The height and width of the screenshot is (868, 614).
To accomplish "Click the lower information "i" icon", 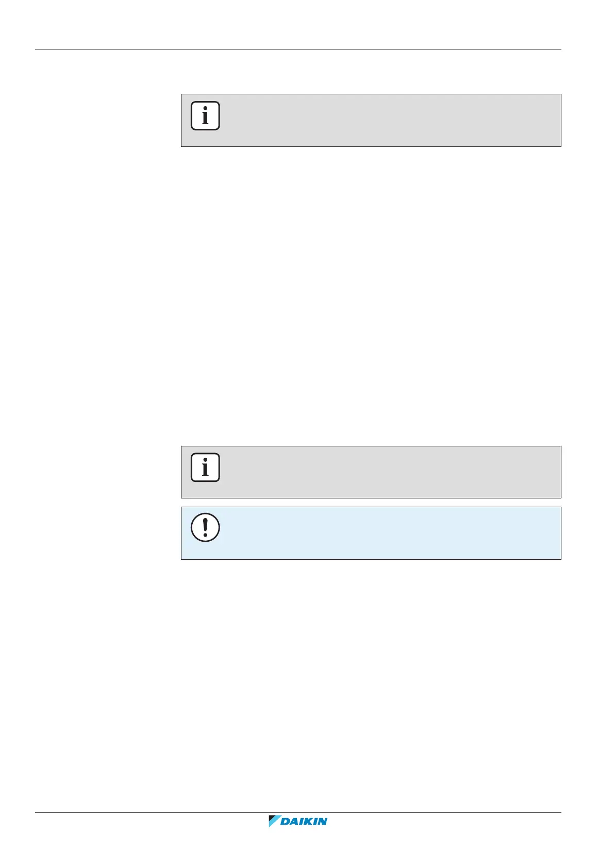I will [205, 468].
